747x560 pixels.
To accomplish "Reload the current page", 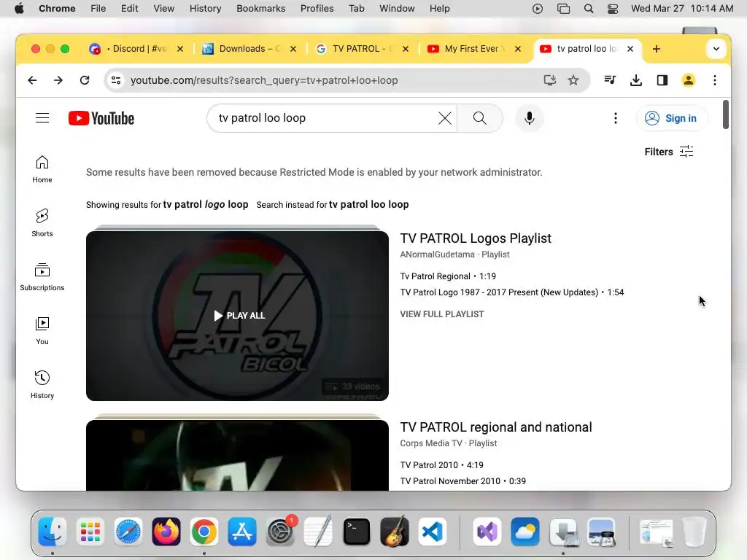I will [x=85, y=80].
